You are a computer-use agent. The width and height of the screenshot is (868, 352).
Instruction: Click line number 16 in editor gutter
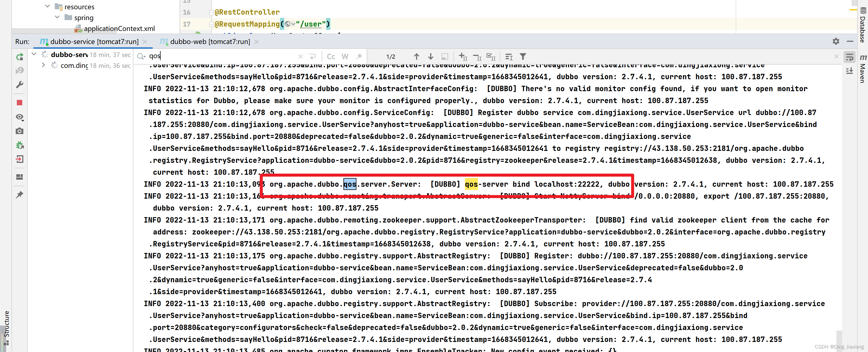point(187,12)
